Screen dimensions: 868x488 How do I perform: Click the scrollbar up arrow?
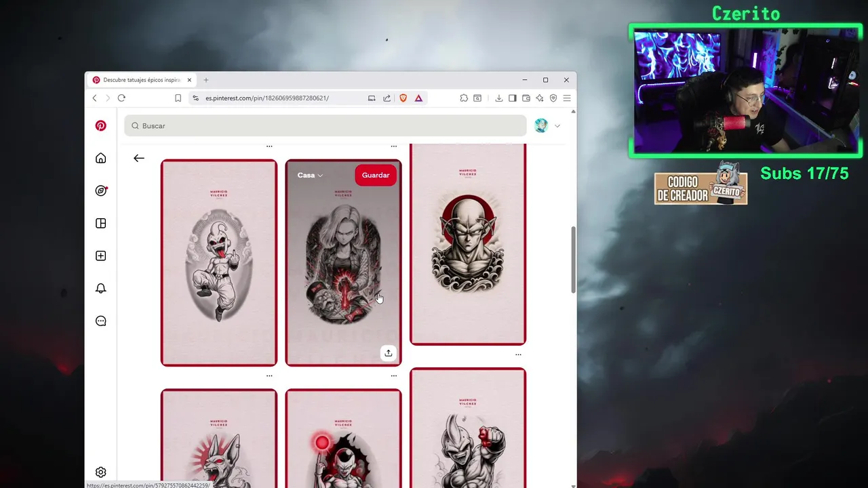click(574, 110)
